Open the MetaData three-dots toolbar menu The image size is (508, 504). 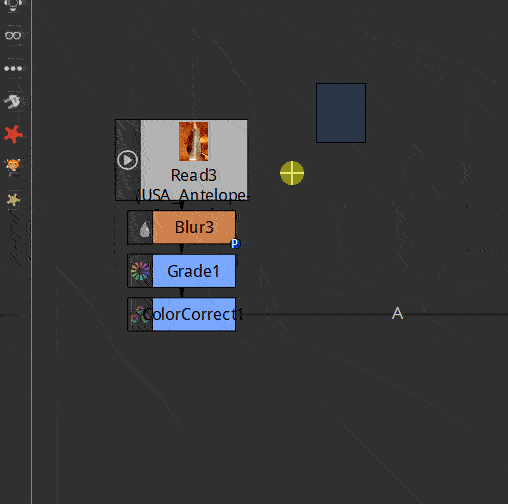[13, 68]
